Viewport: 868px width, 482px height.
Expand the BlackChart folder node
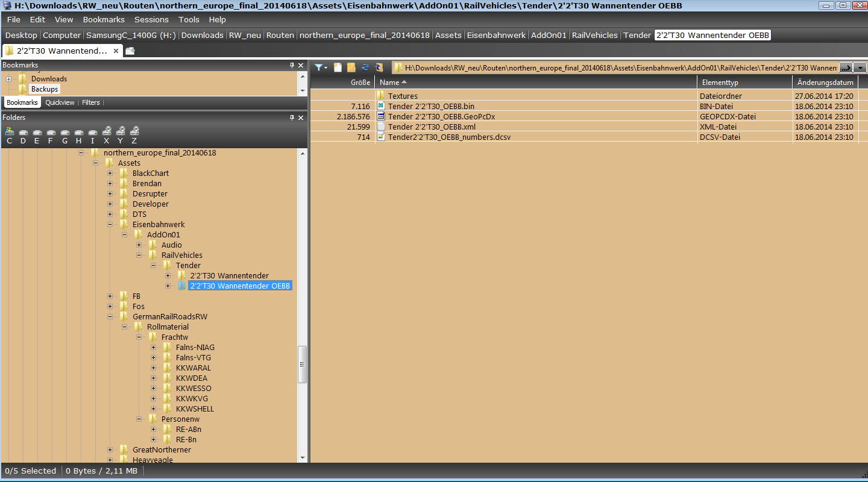click(110, 174)
